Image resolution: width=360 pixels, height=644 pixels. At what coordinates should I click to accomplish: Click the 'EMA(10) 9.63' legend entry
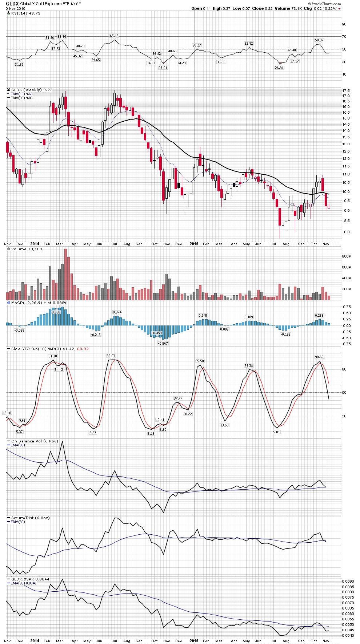pyautogui.click(x=21, y=94)
